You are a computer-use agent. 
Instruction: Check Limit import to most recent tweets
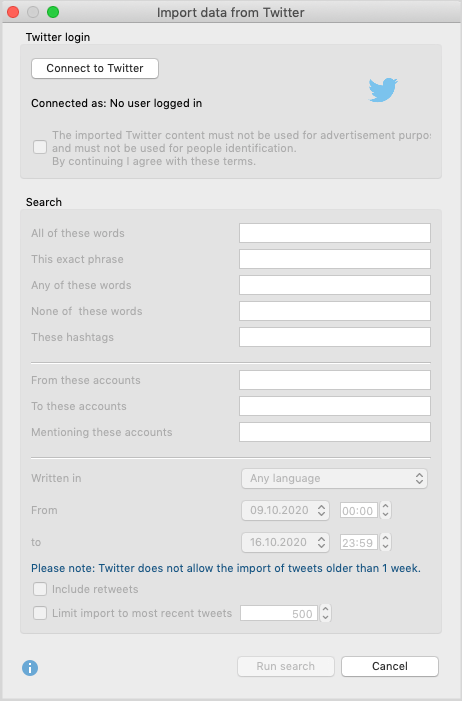40,613
